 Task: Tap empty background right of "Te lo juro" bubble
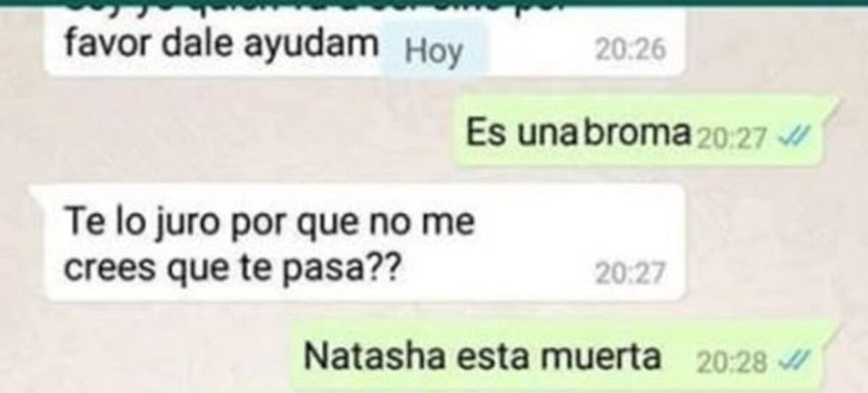pos(774,242)
